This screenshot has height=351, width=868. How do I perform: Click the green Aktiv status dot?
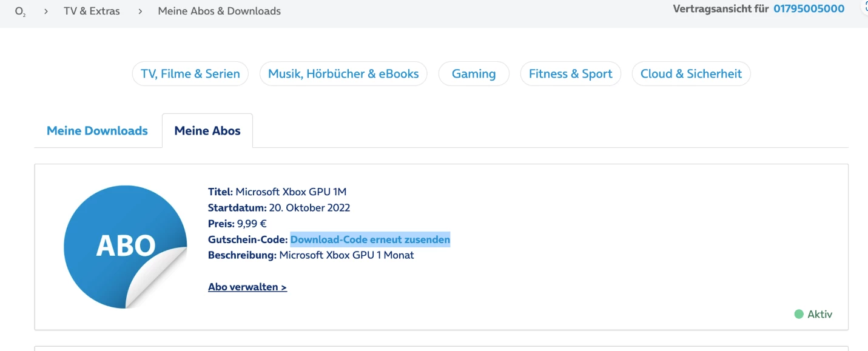[799, 314]
